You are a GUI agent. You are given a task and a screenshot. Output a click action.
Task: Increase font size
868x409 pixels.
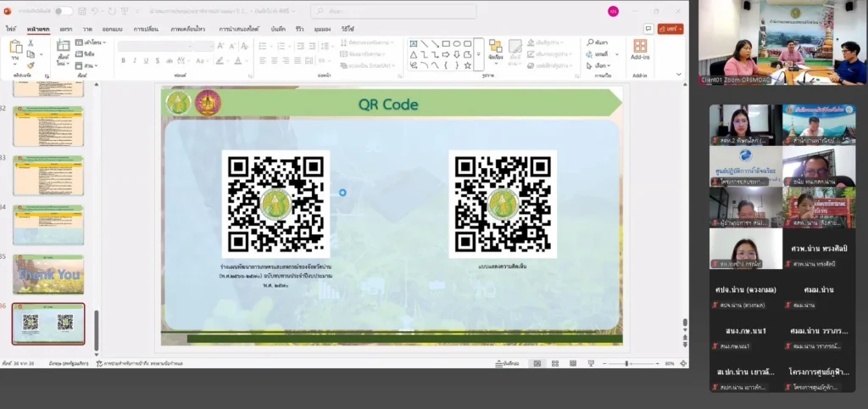(221, 46)
